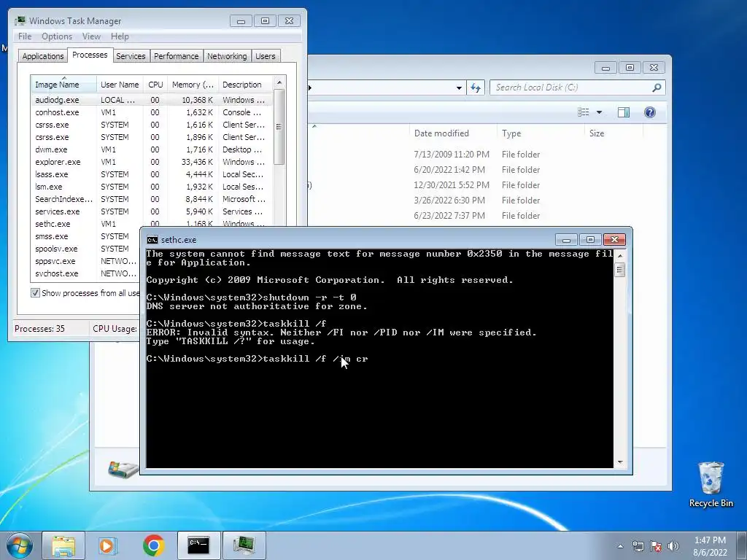Select the conhost.exe process row
747x560 pixels.
(152, 112)
